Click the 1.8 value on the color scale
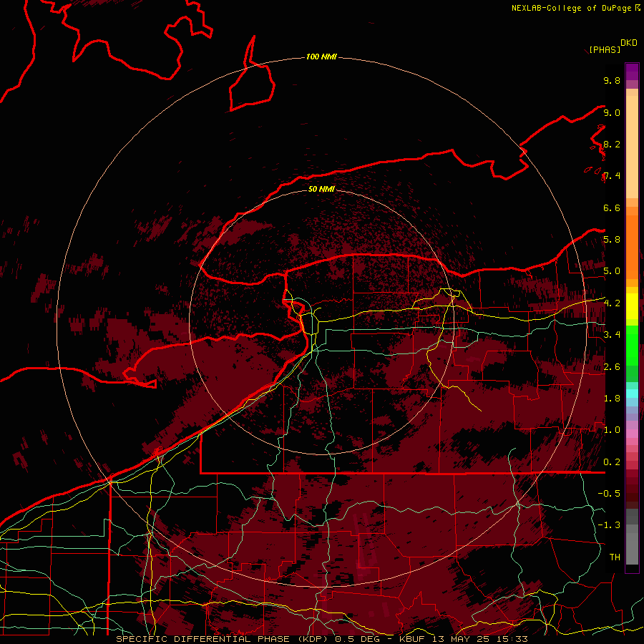The height and width of the screenshot is (644, 644). click(x=612, y=399)
